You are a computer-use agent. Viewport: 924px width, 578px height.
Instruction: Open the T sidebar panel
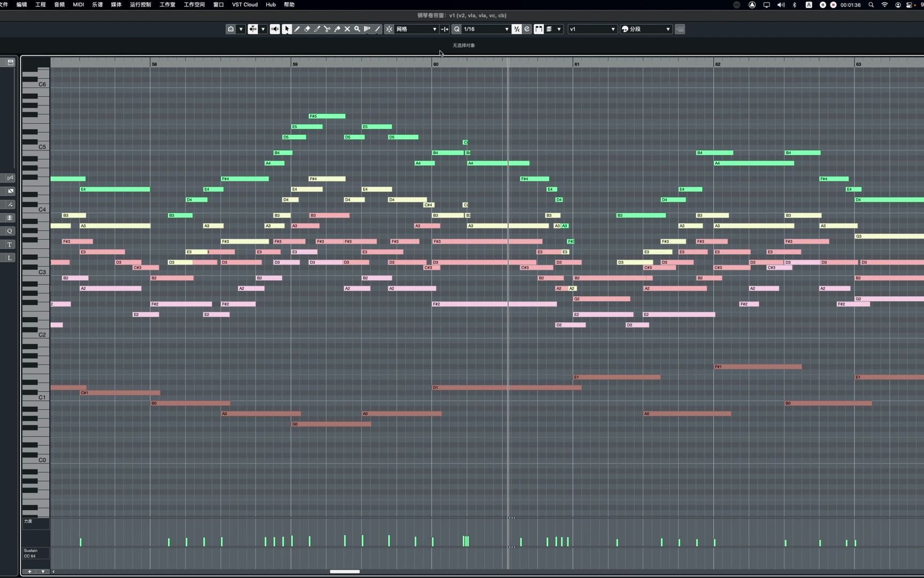[10, 245]
